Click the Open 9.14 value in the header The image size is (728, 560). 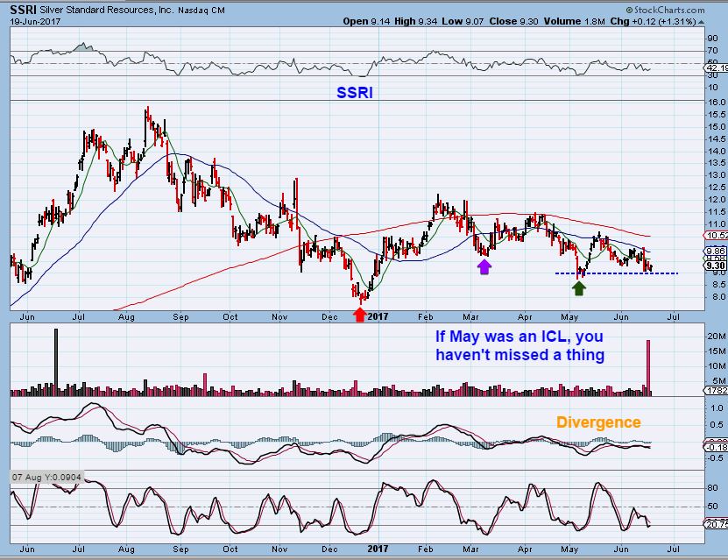[x=367, y=21]
